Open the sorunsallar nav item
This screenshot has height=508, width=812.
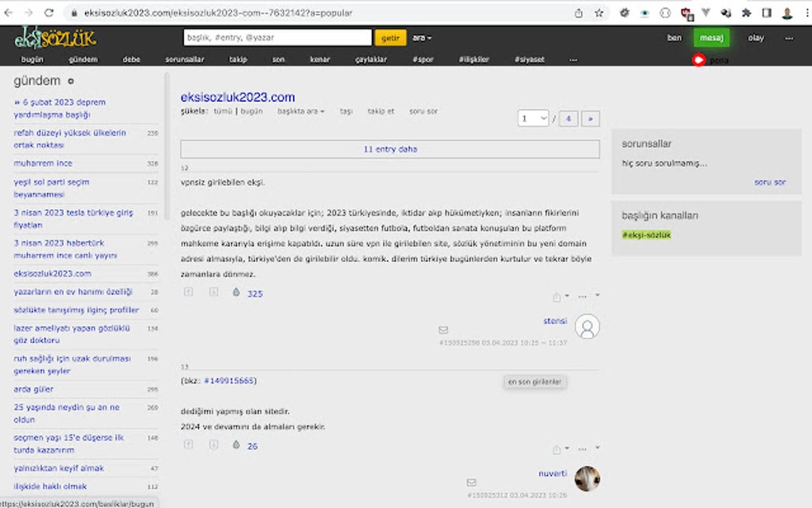tap(185, 60)
